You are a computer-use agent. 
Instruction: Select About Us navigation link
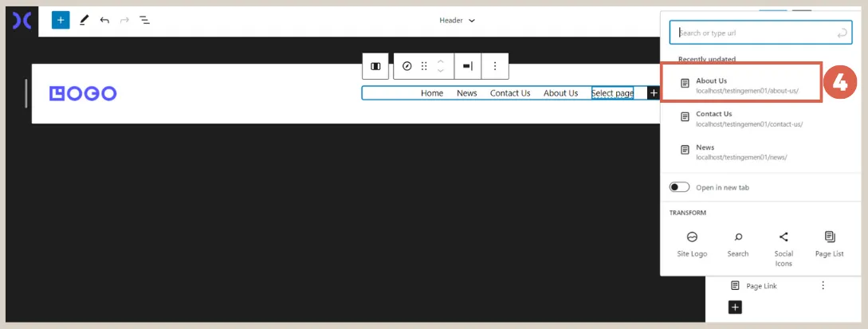[x=560, y=93]
